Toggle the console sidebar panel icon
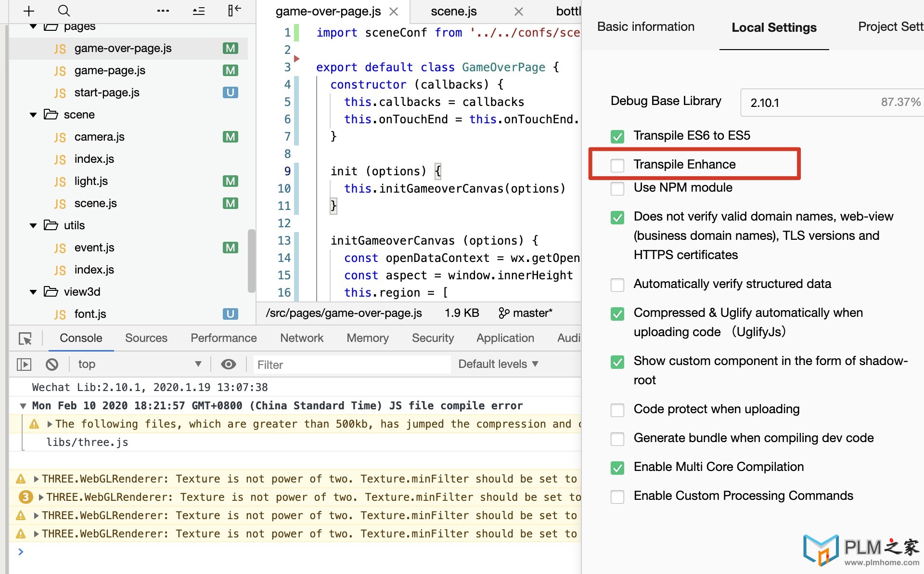 click(x=24, y=365)
